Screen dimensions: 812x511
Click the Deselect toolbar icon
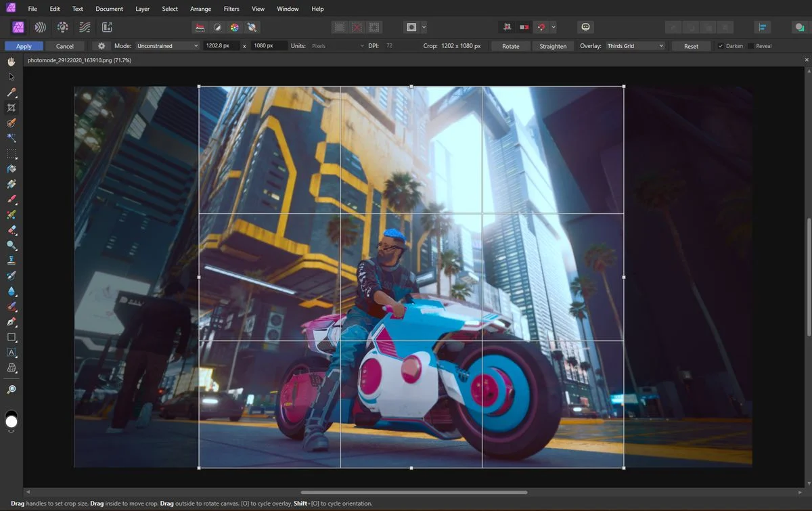pos(357,27)
